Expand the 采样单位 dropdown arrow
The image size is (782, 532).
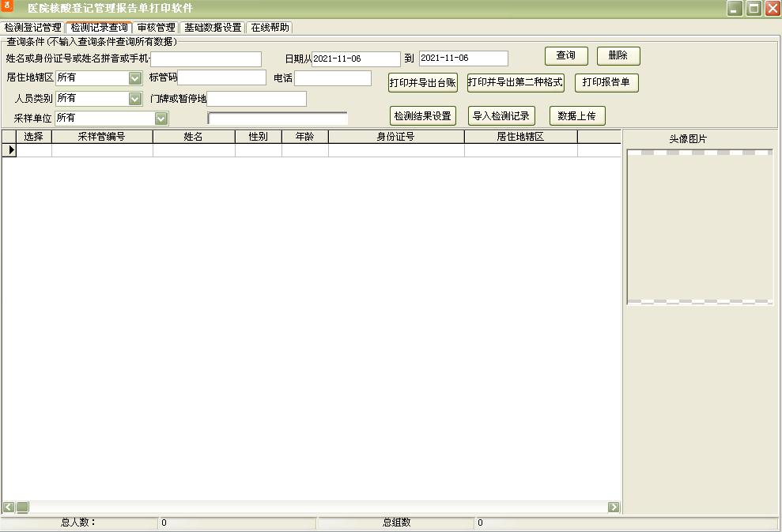(x=161, y=119)
